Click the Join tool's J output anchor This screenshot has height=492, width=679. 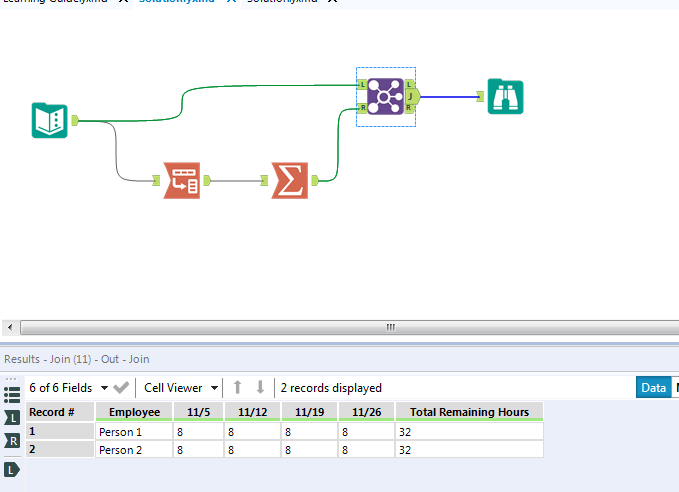412,96
